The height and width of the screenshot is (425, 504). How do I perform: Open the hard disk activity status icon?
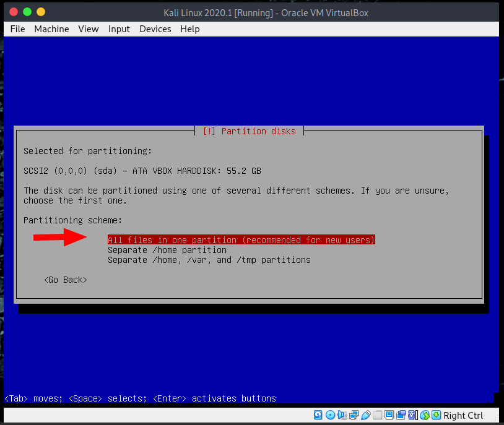[318, 415]
